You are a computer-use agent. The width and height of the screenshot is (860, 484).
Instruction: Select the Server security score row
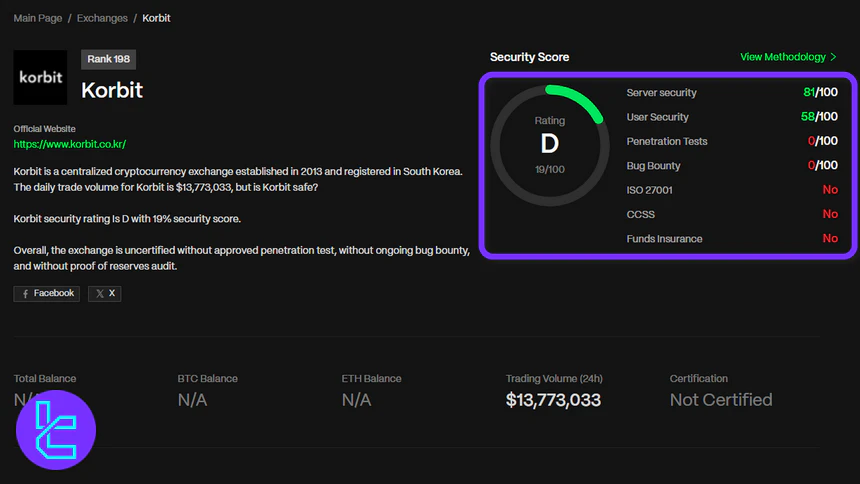[x=731, y=92]
